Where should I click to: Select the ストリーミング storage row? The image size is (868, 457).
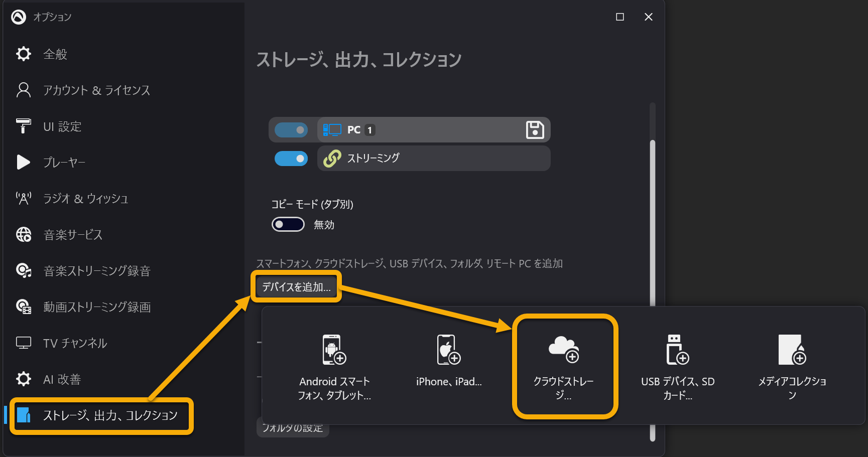tap(434, 159)
